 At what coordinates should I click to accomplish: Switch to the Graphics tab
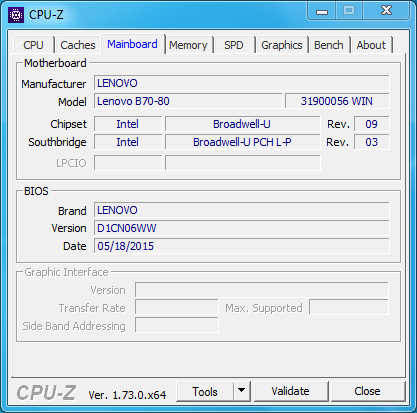tap(282, 45)
